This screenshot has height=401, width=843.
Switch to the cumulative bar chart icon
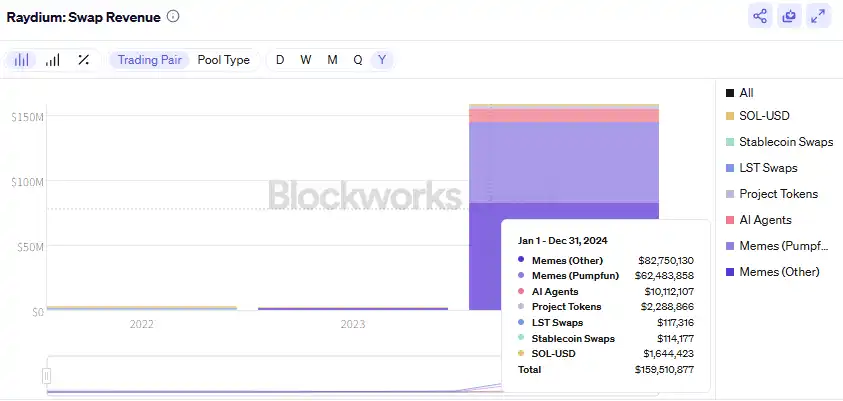point(52,60)
